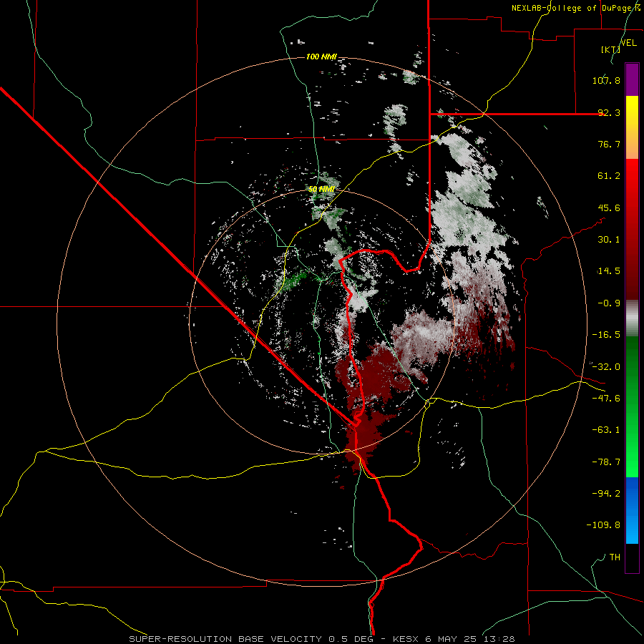Click the 107.8 legend value
The height and width of the screenshot is (644, 644).
click(606, 80)
